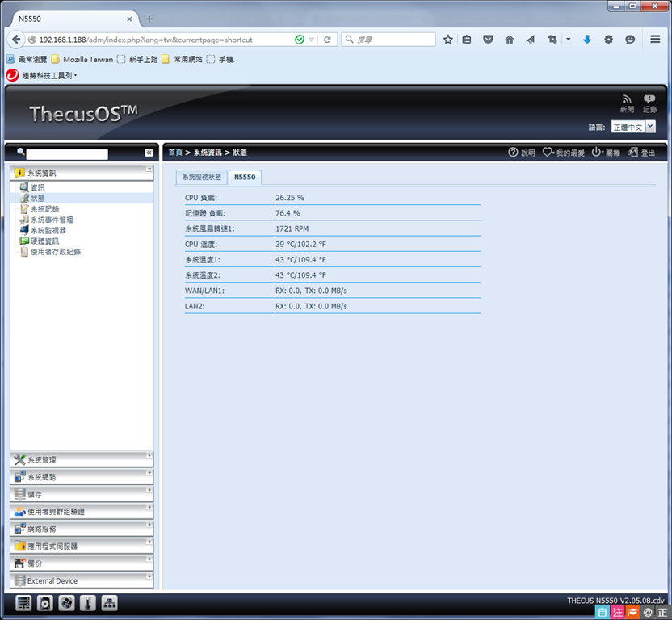Open the 新聞 RSS news icon
672x620 pixels.
[x=627, y=103]
